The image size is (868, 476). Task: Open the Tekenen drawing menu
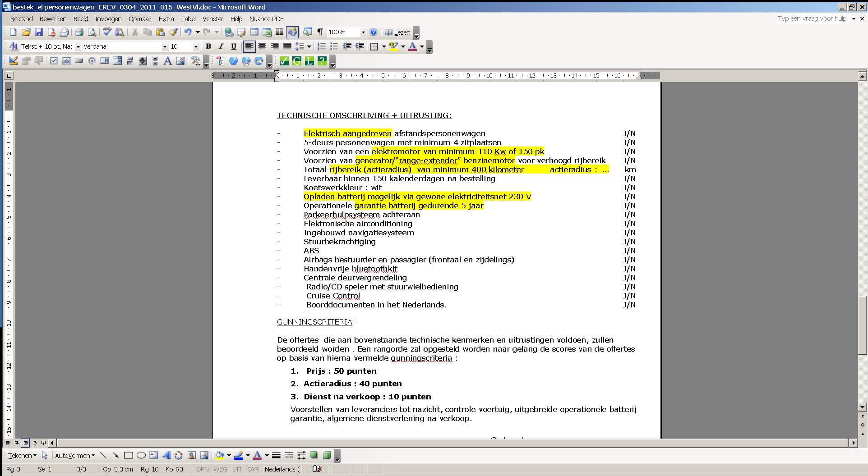pyautogui.click(x=22, y=456)
